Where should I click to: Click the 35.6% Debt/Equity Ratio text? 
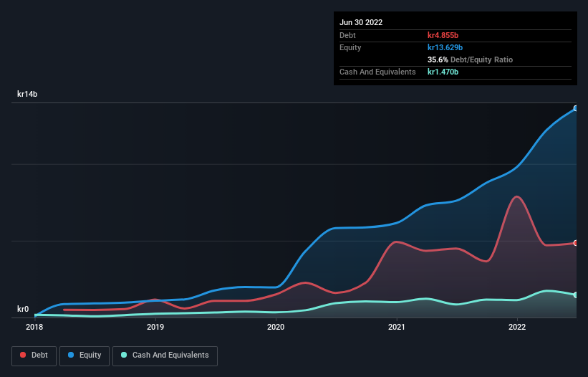tap(470, 59)
